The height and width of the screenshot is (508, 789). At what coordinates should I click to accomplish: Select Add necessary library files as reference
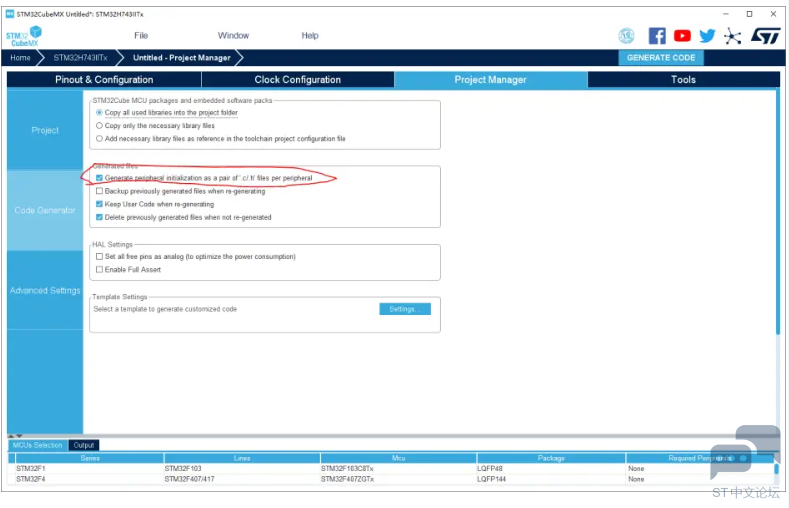click(99, 139)
